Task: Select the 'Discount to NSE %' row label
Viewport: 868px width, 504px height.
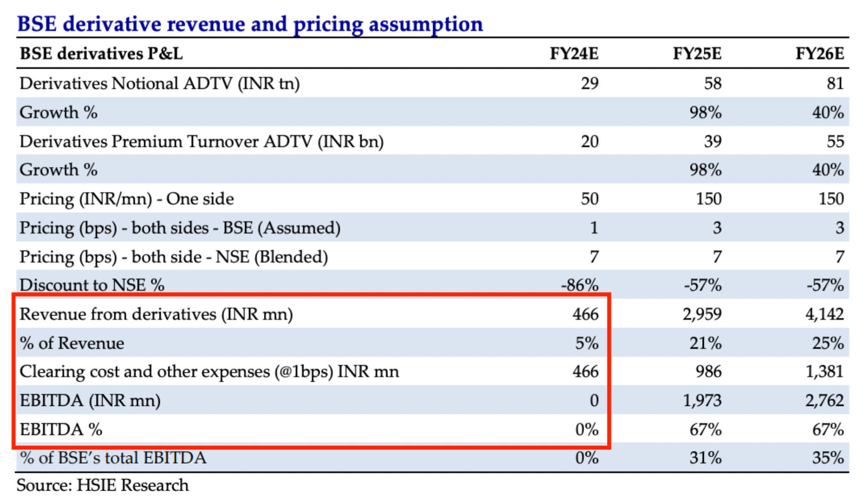Action: point(92,285)
